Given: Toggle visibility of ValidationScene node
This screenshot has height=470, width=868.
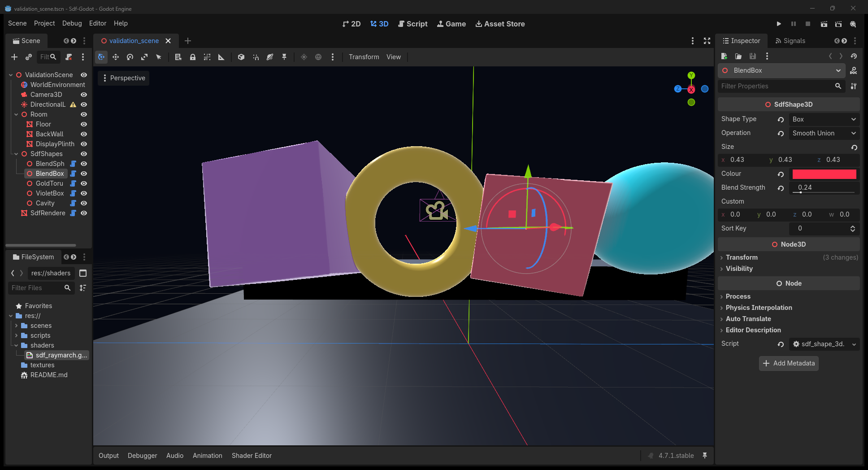Looking at the screenshot, I should (x=84, y=75).
